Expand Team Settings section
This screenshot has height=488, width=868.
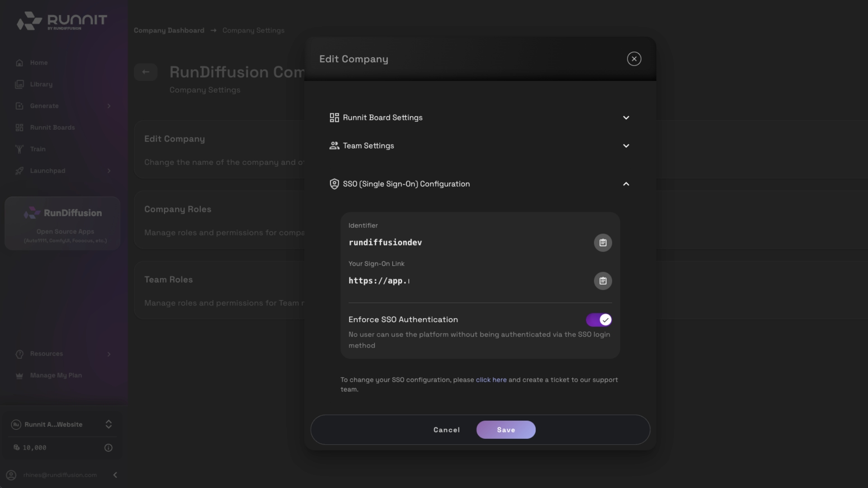[x=626, y=146]
